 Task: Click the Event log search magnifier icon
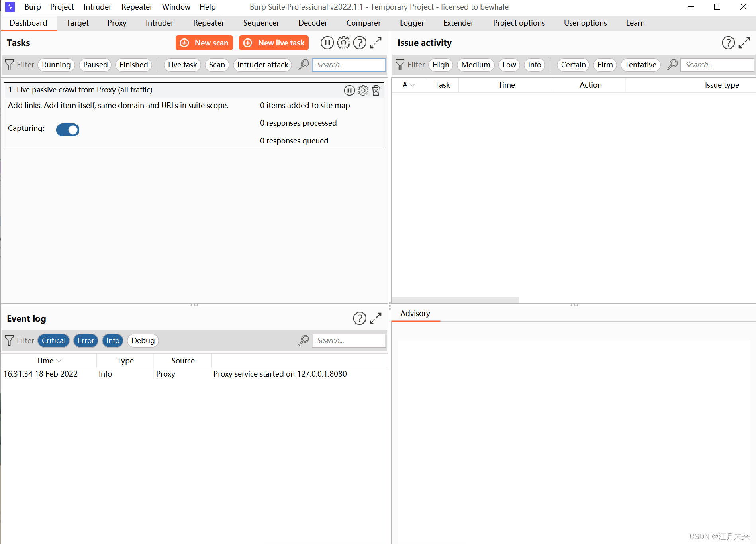(x=304, y=340)
